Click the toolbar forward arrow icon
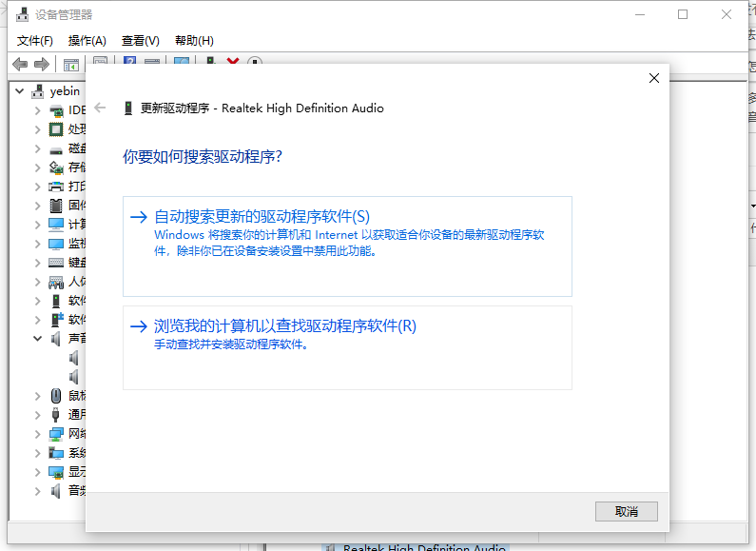This screenshot has width=756, height=551. click(41, 64)
